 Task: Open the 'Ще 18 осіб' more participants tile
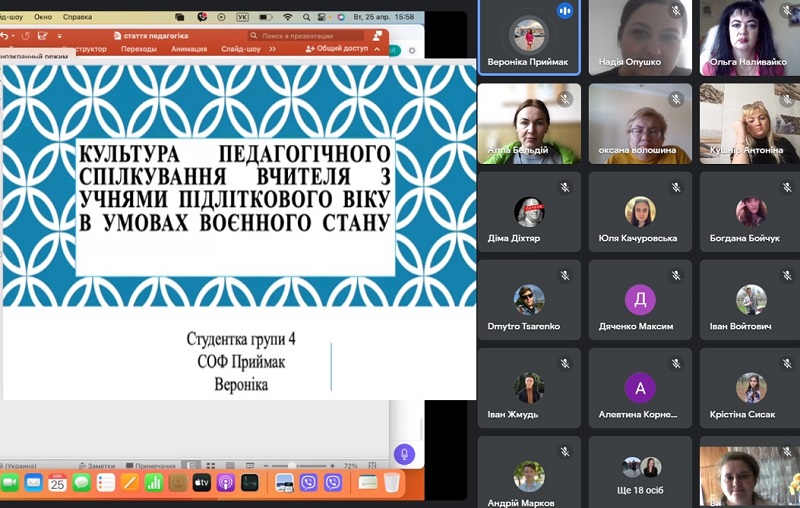[640, 472]
